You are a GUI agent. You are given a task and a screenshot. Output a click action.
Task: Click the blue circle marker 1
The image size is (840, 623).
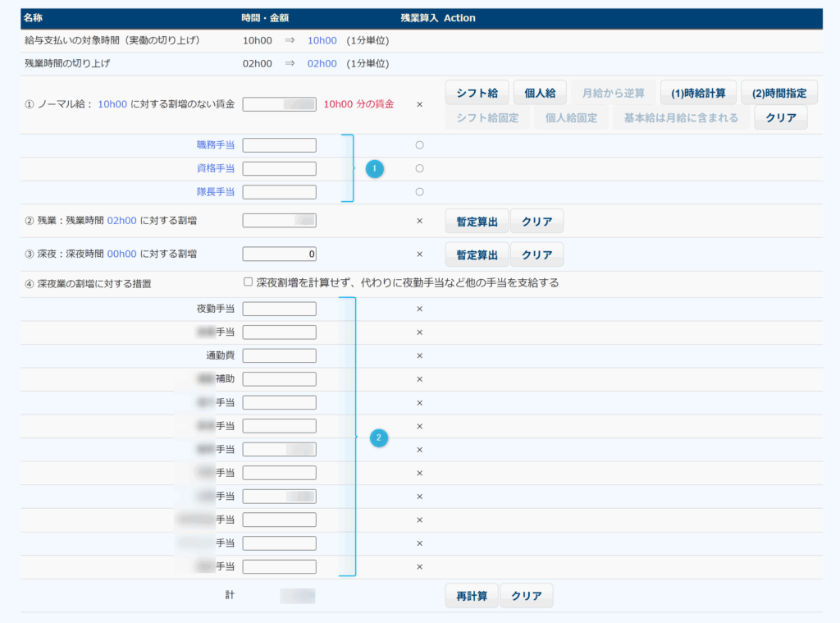374,168
